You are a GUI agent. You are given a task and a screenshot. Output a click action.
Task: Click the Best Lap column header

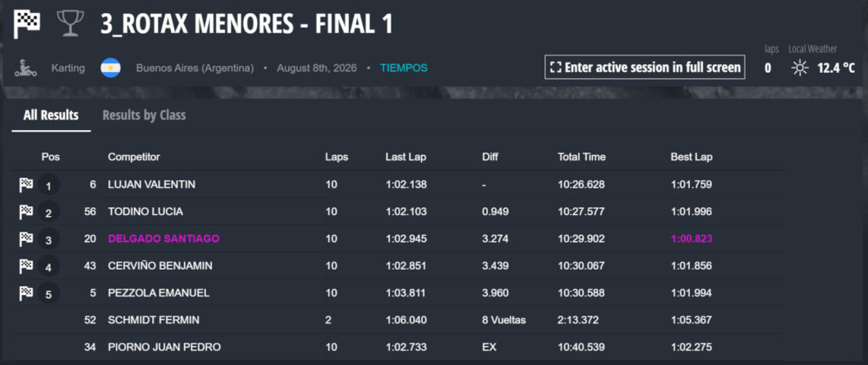(692, 157)
